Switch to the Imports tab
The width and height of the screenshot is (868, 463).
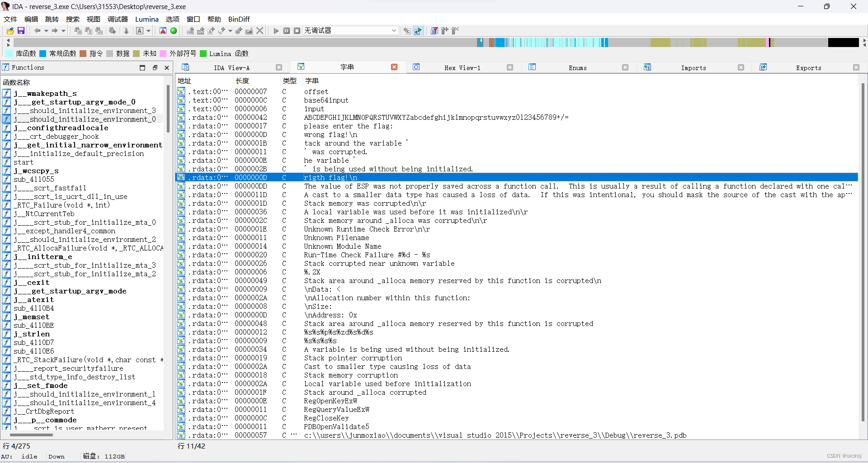[x=693, y=67]
